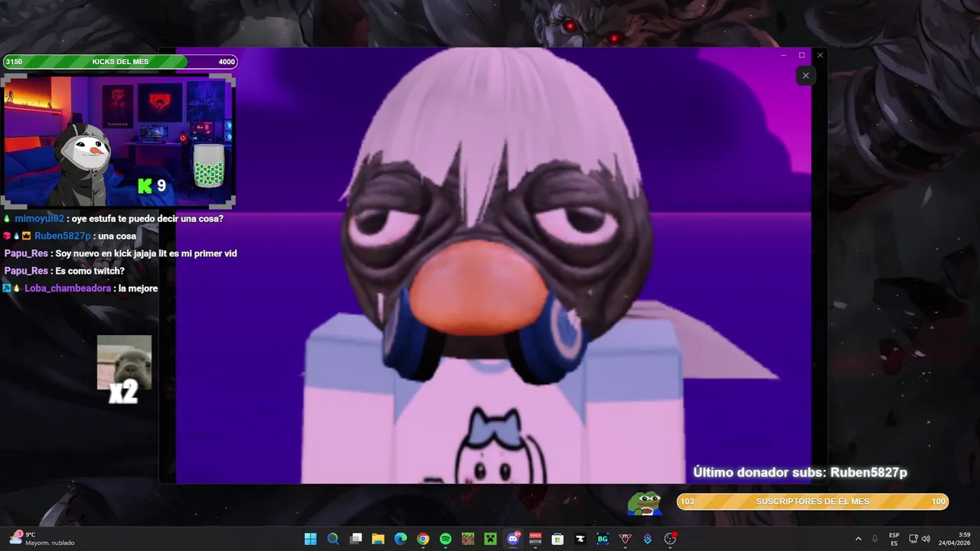The width and height of the screenshot is (980, 551).
Task: Open Voicemeeter from the taskbar
Action: [x=535, y=539]
